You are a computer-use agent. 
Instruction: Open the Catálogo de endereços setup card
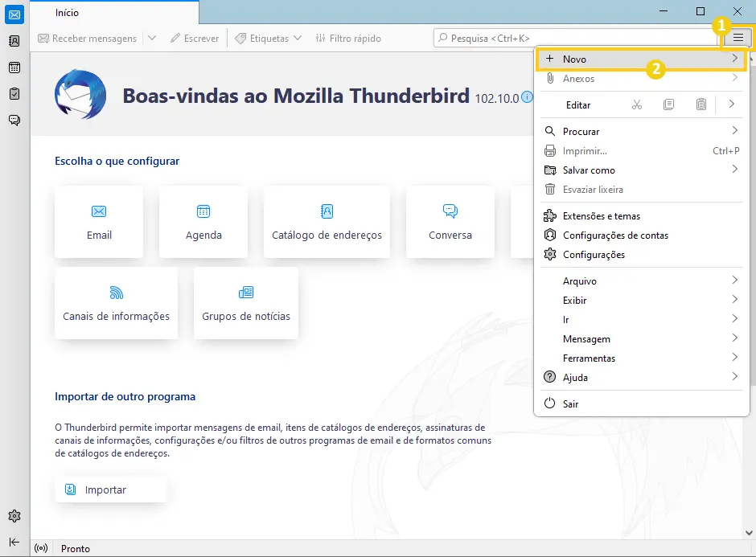[x=327, y=222]
